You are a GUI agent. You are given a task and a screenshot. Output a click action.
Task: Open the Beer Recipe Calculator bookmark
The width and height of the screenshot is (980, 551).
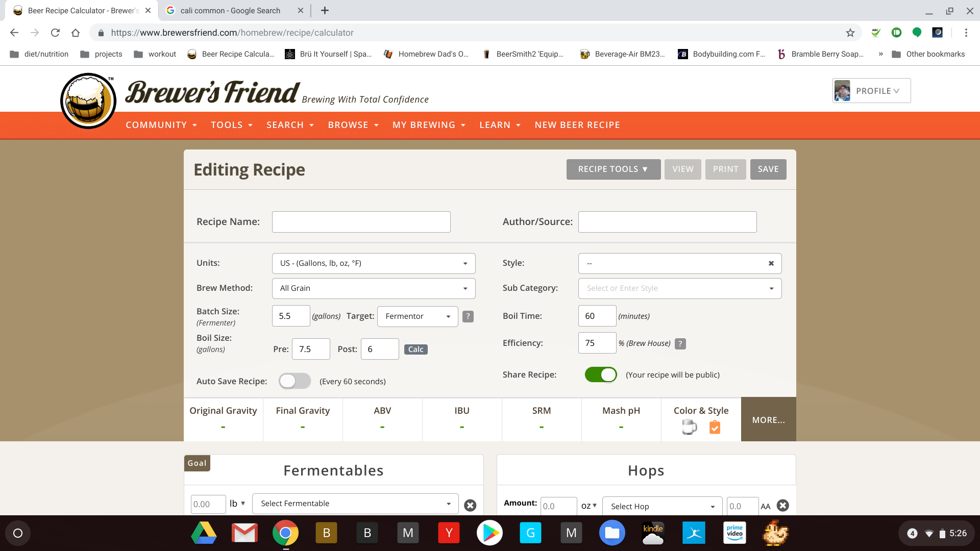click(231, 54)
